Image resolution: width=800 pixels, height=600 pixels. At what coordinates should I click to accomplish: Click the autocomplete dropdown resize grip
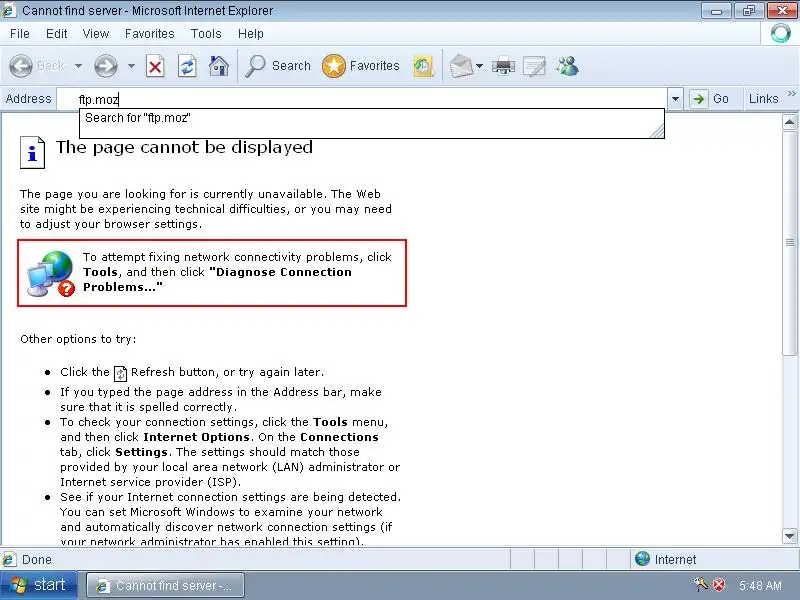pyautogui.click(x=657, y=131)
